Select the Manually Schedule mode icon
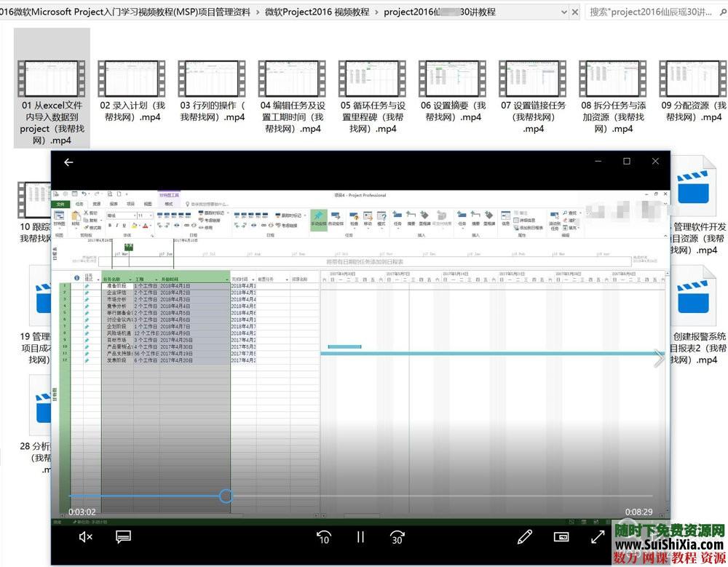This screenshot has width=728, height=567. tap(318, 216)
